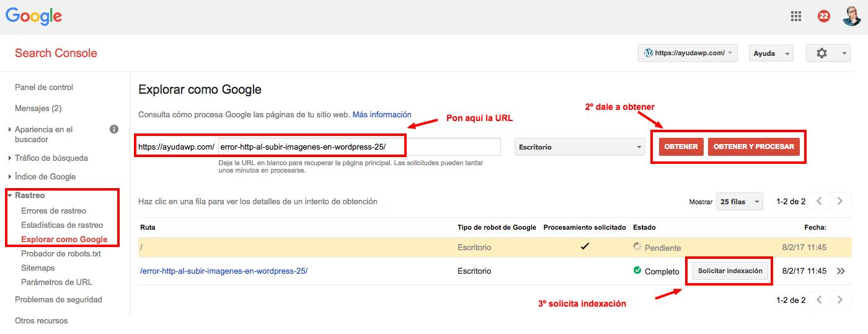Click the Tipo de robot de Google header
The width and height of the screenshot is (868, 334).
point(497,227)
